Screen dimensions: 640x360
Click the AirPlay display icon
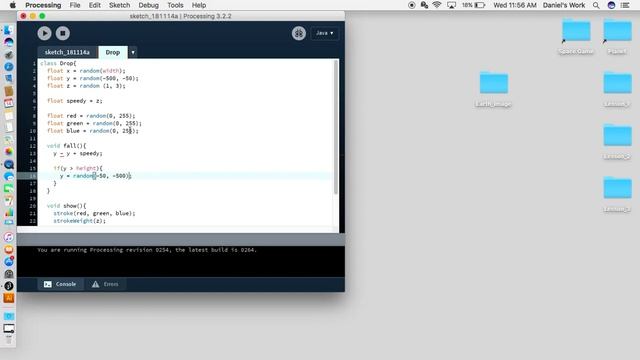[x=451, y=5]
